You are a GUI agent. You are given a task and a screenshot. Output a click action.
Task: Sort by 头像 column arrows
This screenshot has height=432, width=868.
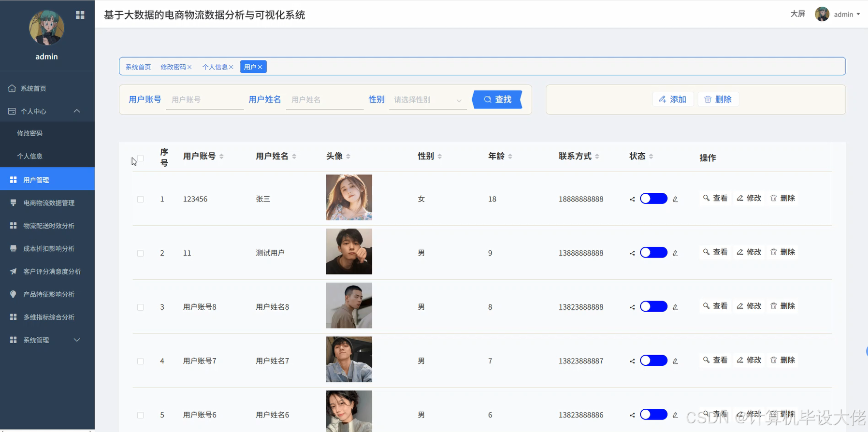pos(348,156)
